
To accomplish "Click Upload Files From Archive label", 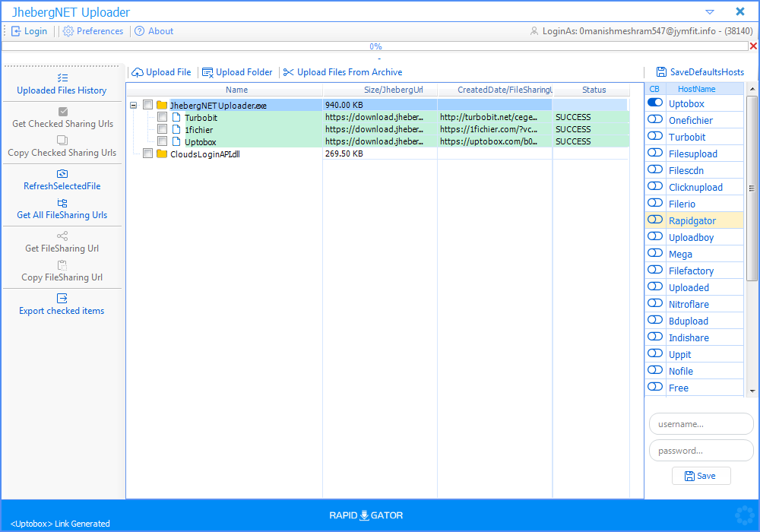I will [x=350, y=72].
